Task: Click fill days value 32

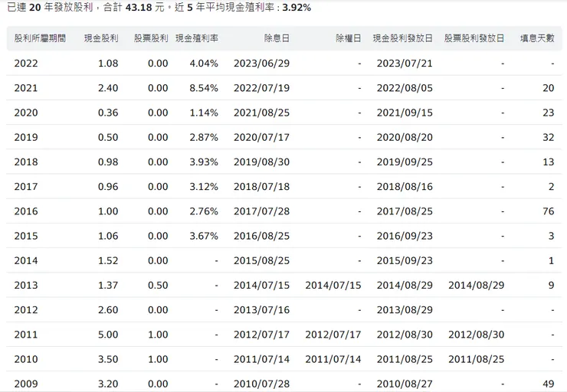Action: pos(549,137)
